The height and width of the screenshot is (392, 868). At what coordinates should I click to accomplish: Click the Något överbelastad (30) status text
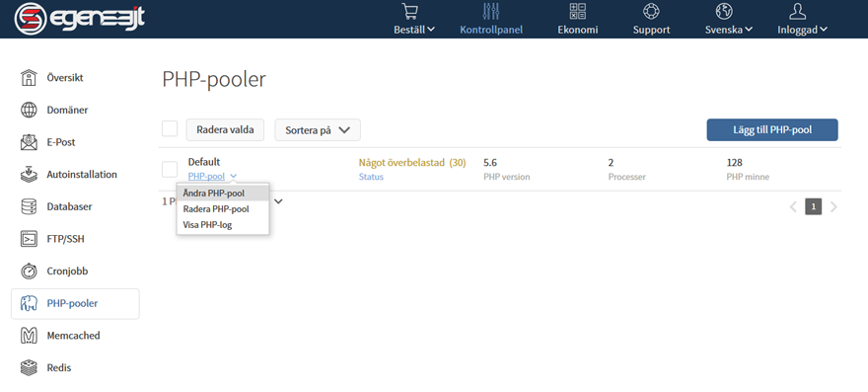[x=412, y=163]
